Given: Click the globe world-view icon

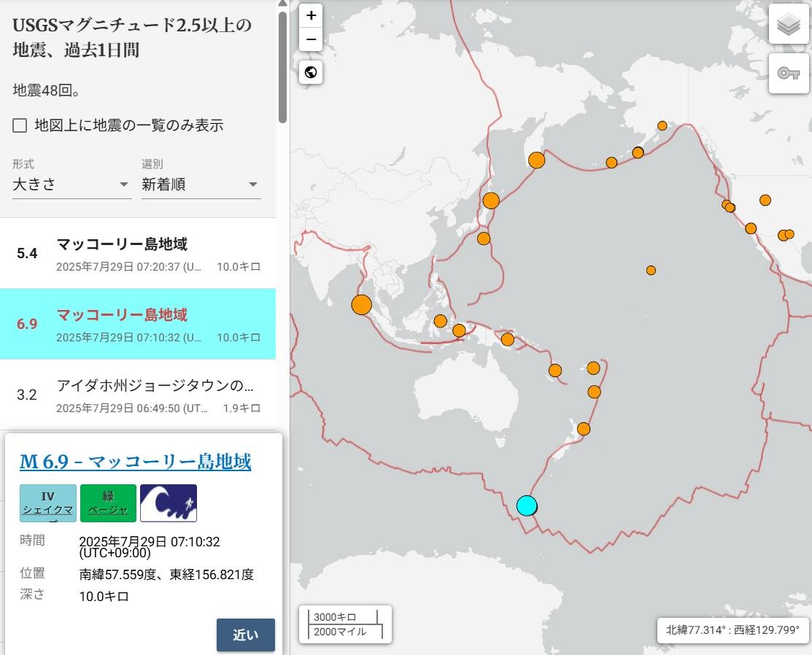Looking at the screenshot, I should coord(311,72).
